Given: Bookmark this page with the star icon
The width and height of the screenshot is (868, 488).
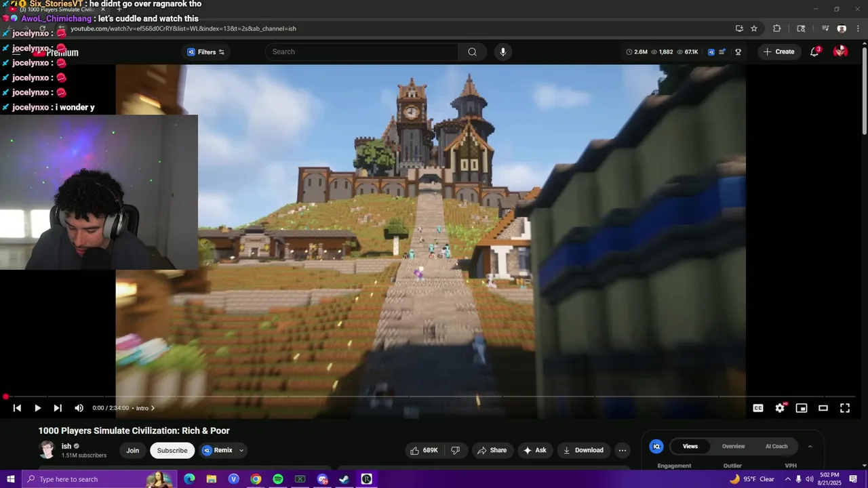Looking at the screenshot, I should click(754, 28).
